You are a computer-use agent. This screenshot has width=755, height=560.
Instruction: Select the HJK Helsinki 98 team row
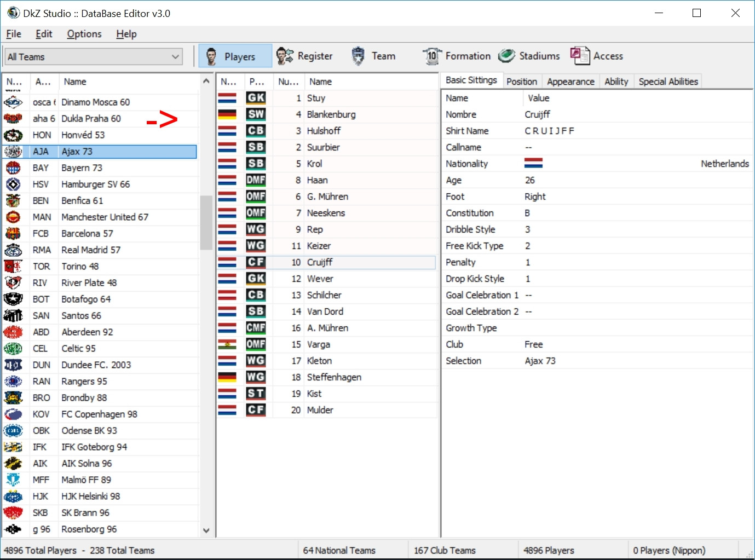click(x=100, y=497)
